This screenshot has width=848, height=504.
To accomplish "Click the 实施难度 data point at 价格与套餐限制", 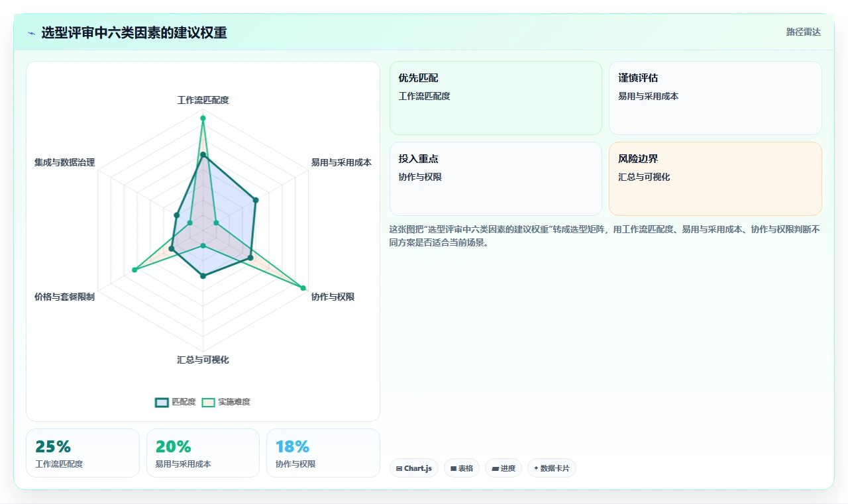I will (x=134, y=270).
